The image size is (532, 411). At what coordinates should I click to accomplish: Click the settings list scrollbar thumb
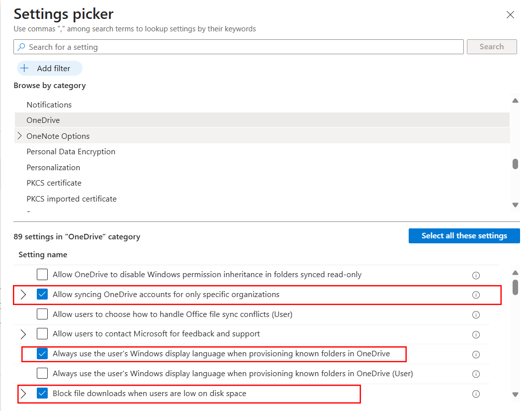click(x=516, y=288)
